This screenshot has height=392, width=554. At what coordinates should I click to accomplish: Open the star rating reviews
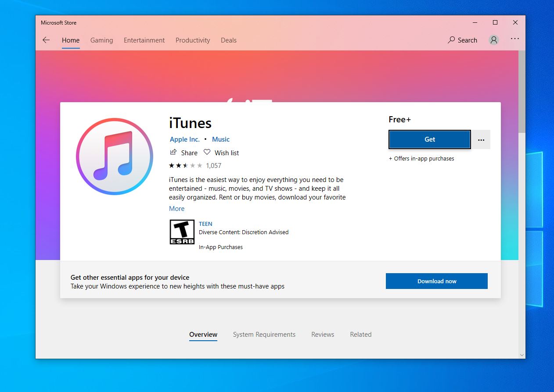point(185,165)
